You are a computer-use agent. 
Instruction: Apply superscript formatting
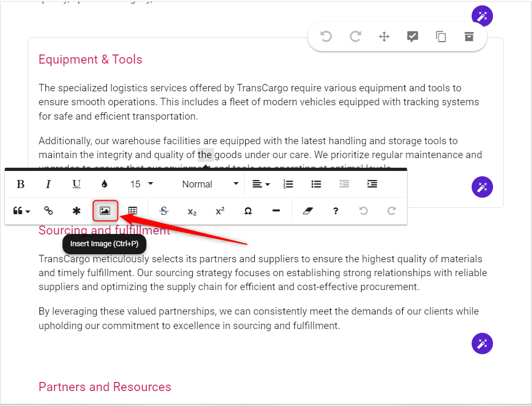point(220,211)
